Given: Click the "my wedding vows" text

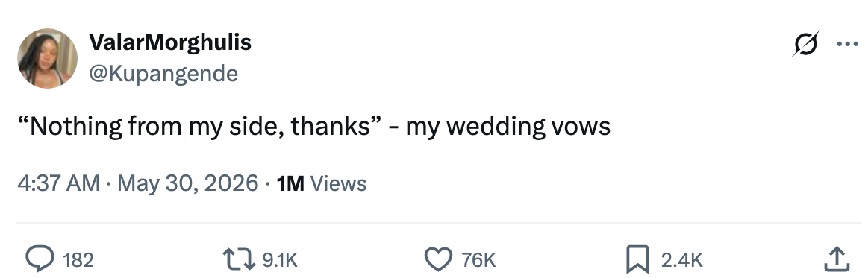Looking at the screenshot, I should (x=508, y=127).
